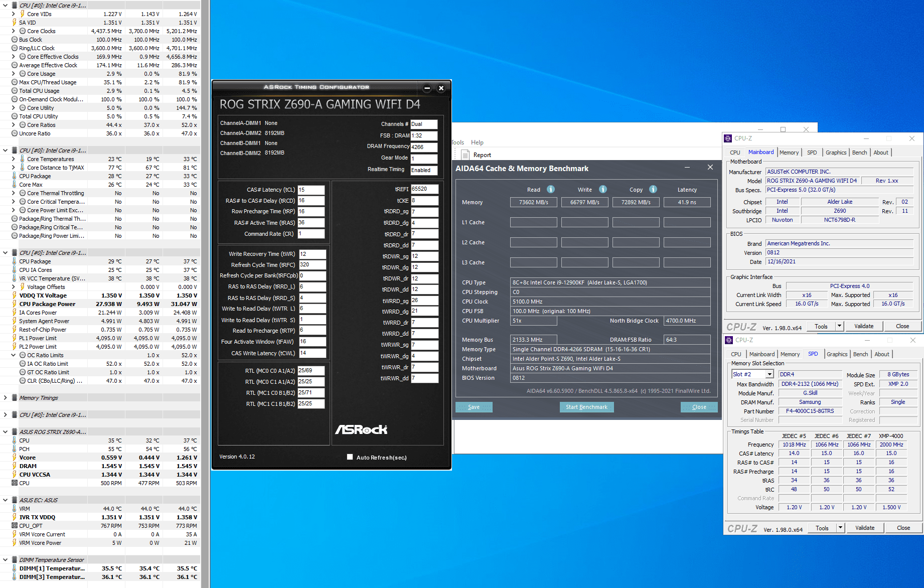Collapse the ASUS EC: ASUS section
Image resolution: width=924 pixels, height=588 pixels.
[x=5, y=500]
